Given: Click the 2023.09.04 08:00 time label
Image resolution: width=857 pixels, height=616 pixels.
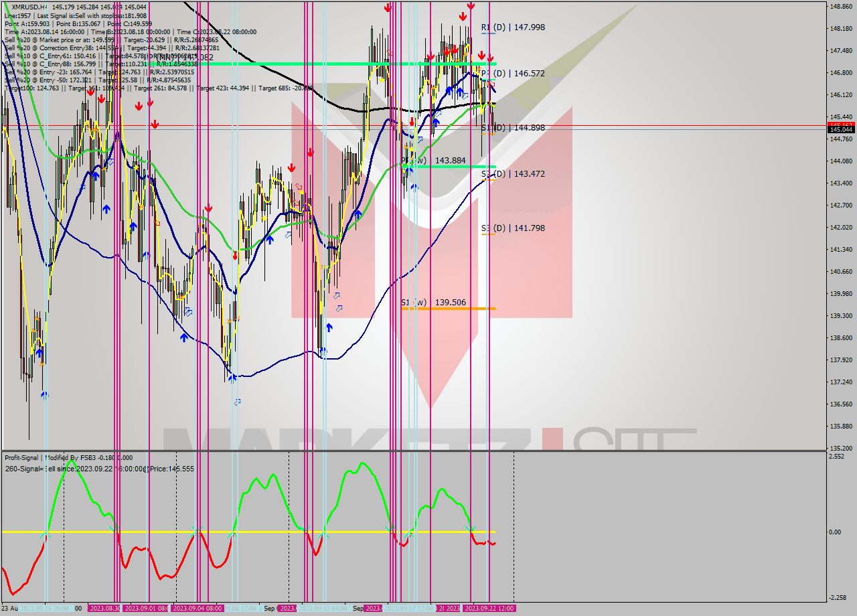Looking at the screenshot, I should click(197, 609).
